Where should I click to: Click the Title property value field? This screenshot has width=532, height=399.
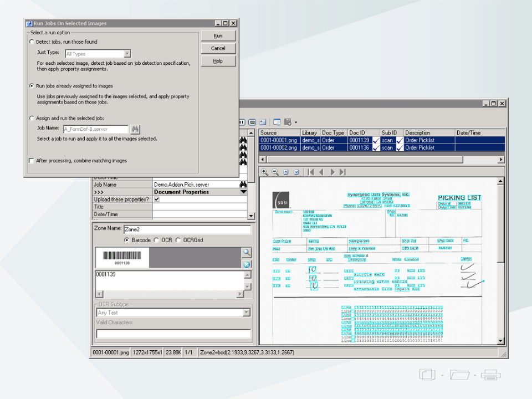point(199,207)
